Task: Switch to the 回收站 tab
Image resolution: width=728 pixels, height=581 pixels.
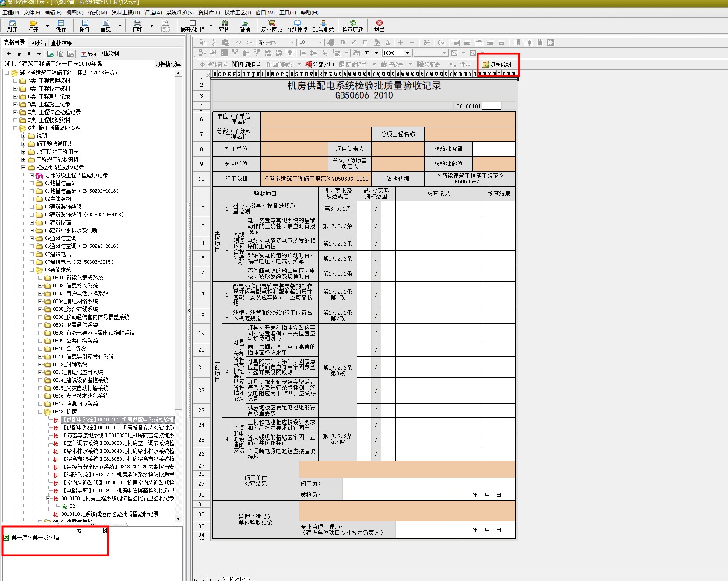Action: 38,43
